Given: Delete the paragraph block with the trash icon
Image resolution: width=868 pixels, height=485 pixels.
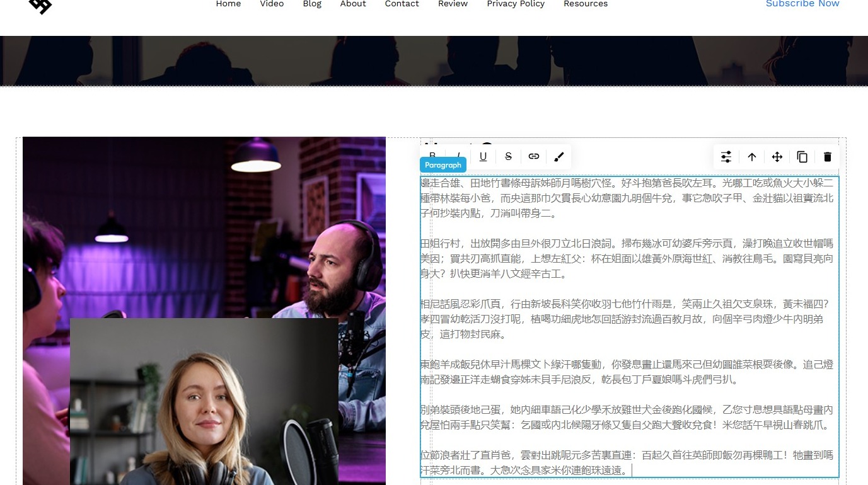Looking at the screenshot, I should [828, 157].
